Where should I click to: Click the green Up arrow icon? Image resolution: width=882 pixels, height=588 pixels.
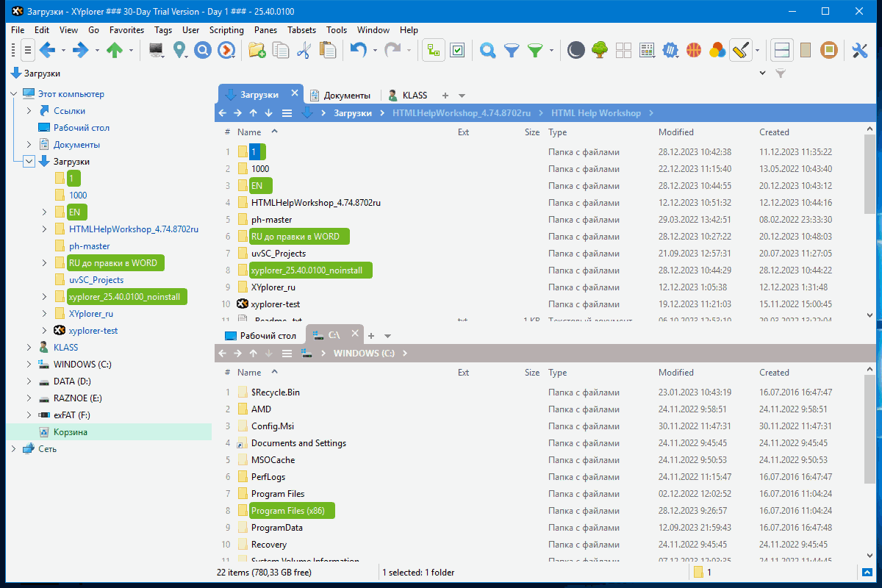[x=114, y=50]
